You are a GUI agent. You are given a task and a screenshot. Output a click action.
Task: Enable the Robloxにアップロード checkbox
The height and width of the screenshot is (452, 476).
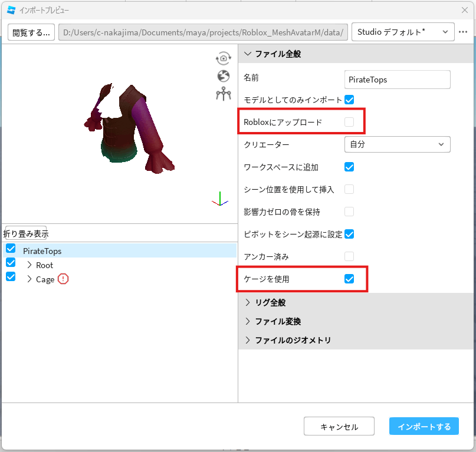click(349, 122)
